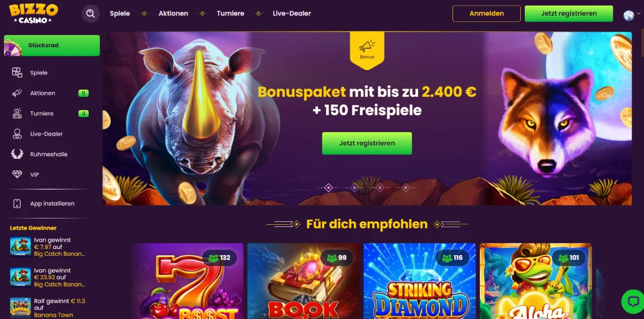
Task: Click the Spiele sidebar icon
Action: pyautogui.click(x=18, y=73)
